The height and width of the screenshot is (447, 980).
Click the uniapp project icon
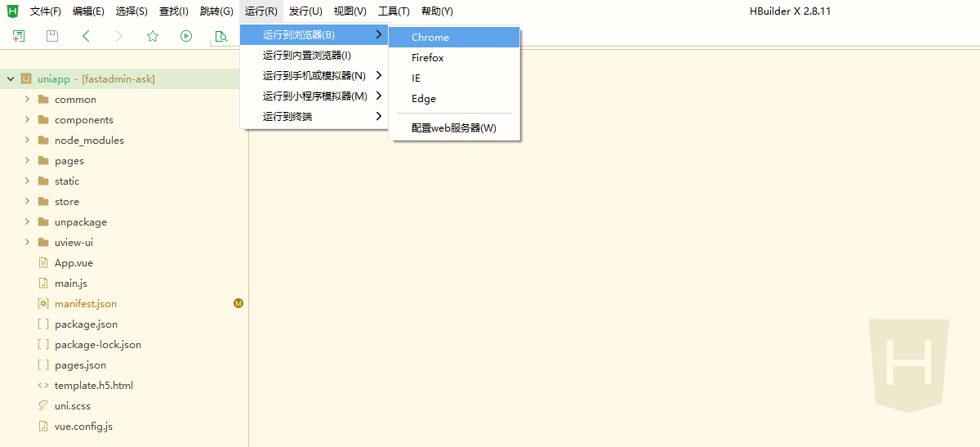26,79
